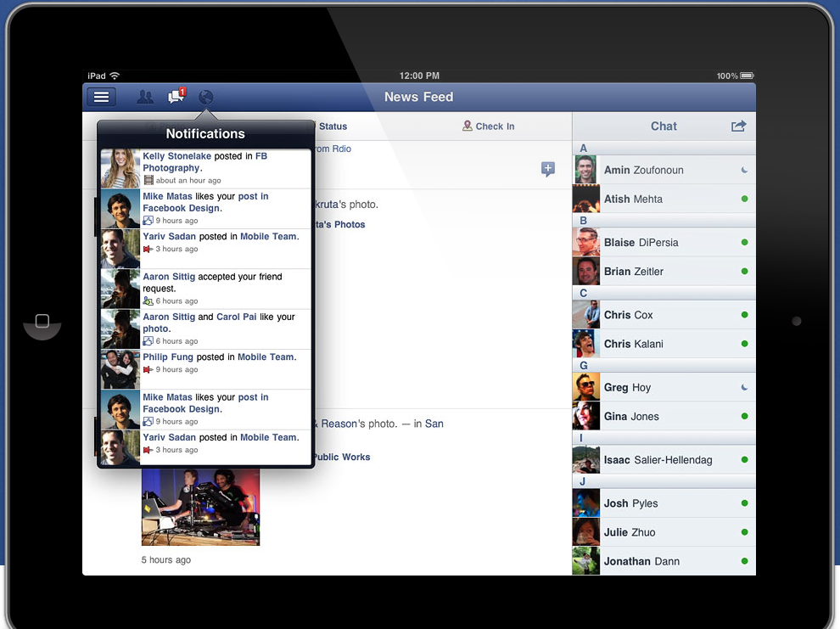This screenshot has height=629, width=840.
Task: Tap Gina Jones's chat avatar
Action: coord(586,416)
